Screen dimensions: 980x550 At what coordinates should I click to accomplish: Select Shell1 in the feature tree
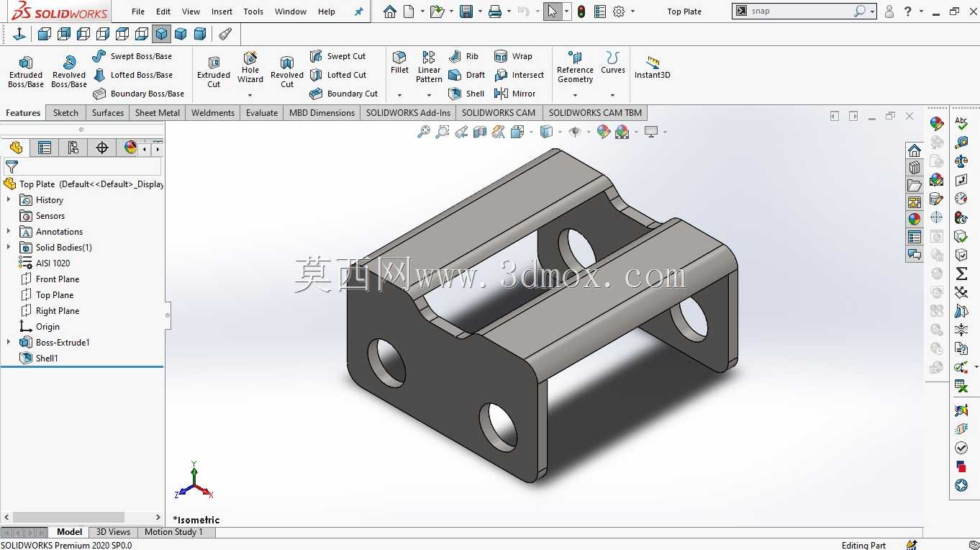pyautogui.click(x=47, y=358)
